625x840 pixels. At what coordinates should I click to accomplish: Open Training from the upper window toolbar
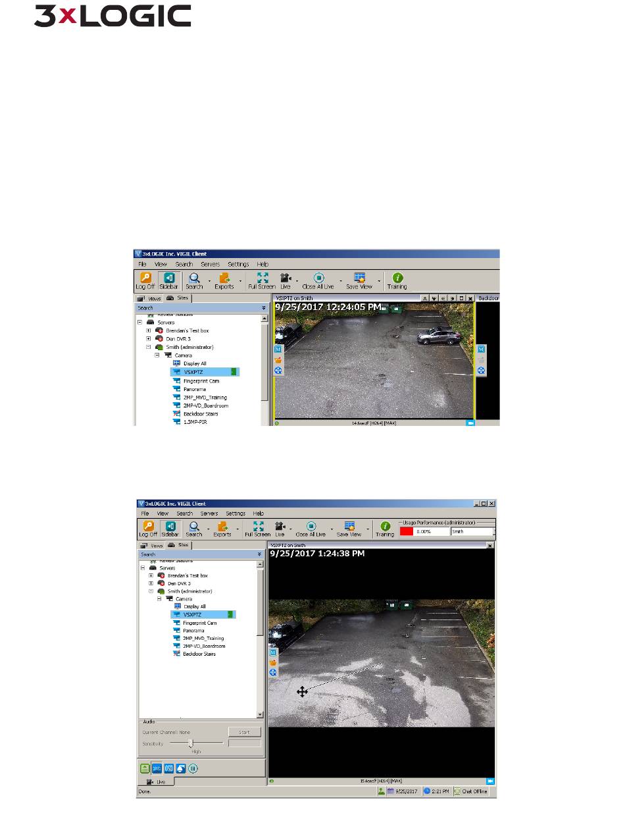(x=397, y=281)
